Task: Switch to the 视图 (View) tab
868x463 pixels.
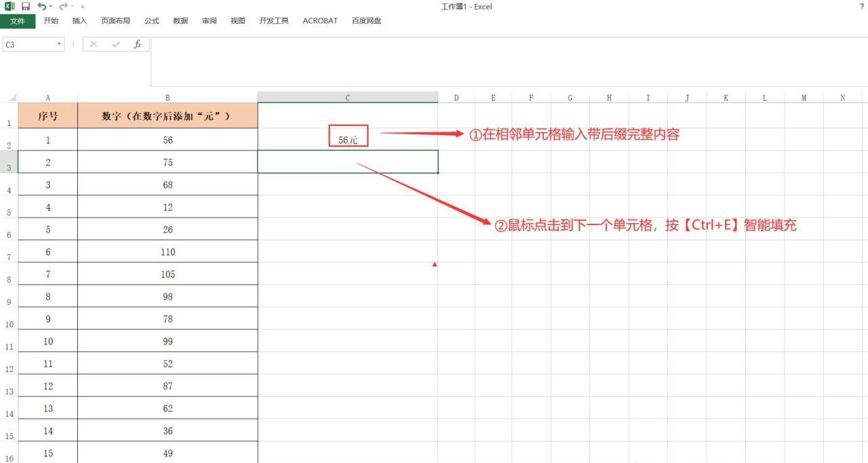Action: [x=238, y=21]
